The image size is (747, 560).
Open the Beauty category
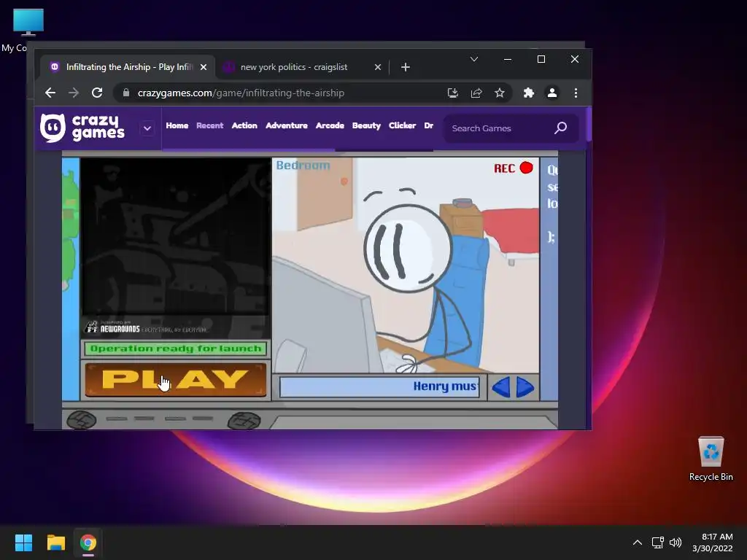pos(366,125)
